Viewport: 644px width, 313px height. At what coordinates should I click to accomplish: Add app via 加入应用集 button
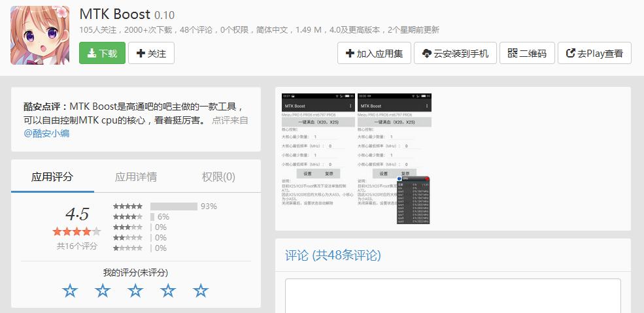pos(374,54)
